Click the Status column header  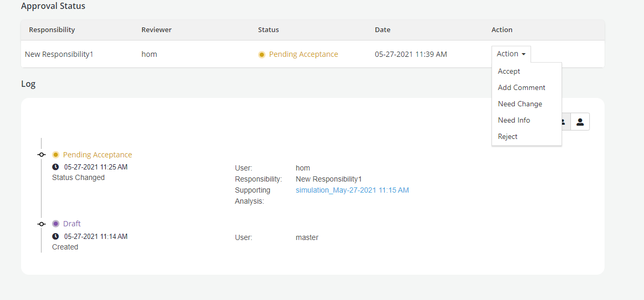pyautogui.click(x=268, y=30)
